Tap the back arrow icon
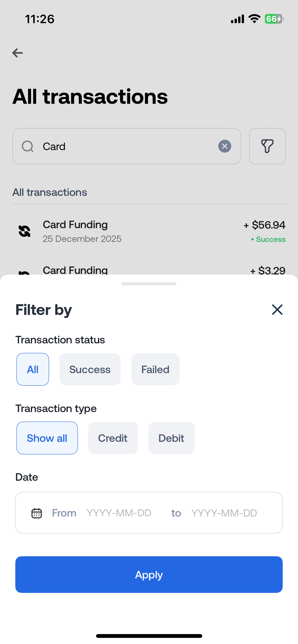Screen dimensions: 298x644 (18, 53)
